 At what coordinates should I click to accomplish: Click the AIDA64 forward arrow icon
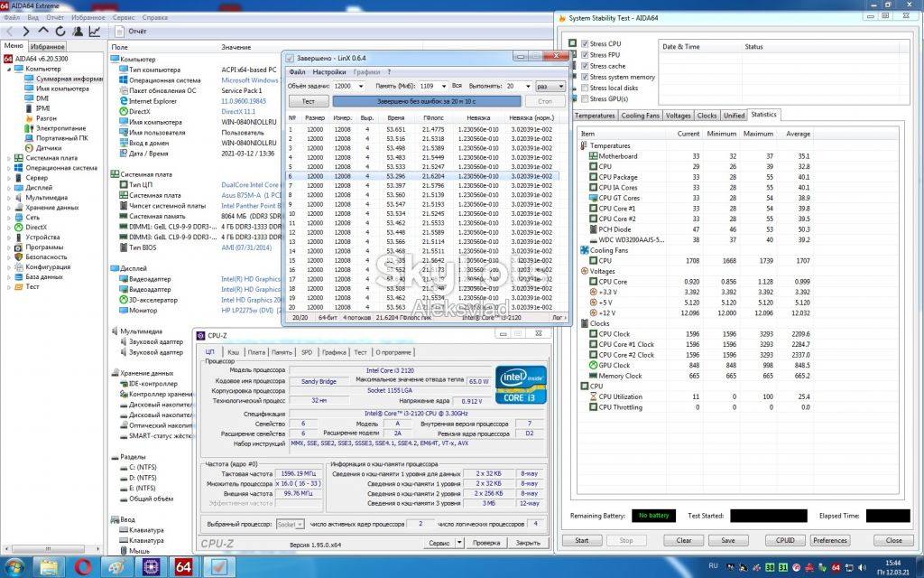click(26, 32)
